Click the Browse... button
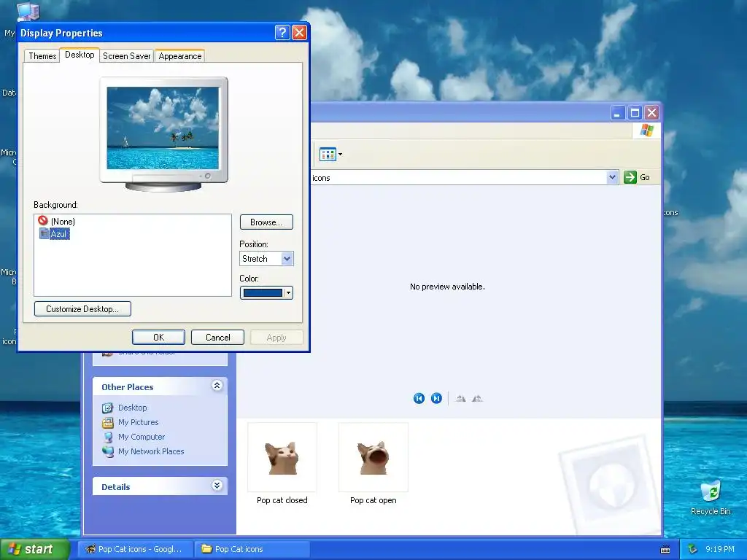 click(x=266, y=222)
